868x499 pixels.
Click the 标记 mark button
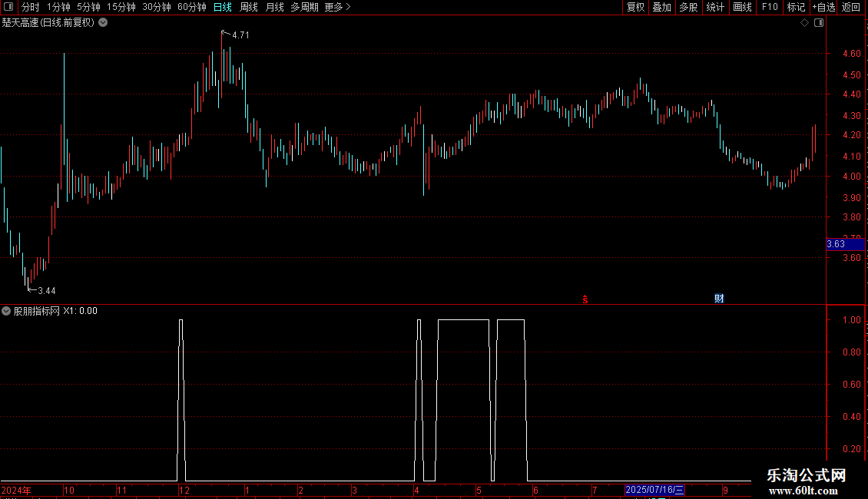[796, 7]
